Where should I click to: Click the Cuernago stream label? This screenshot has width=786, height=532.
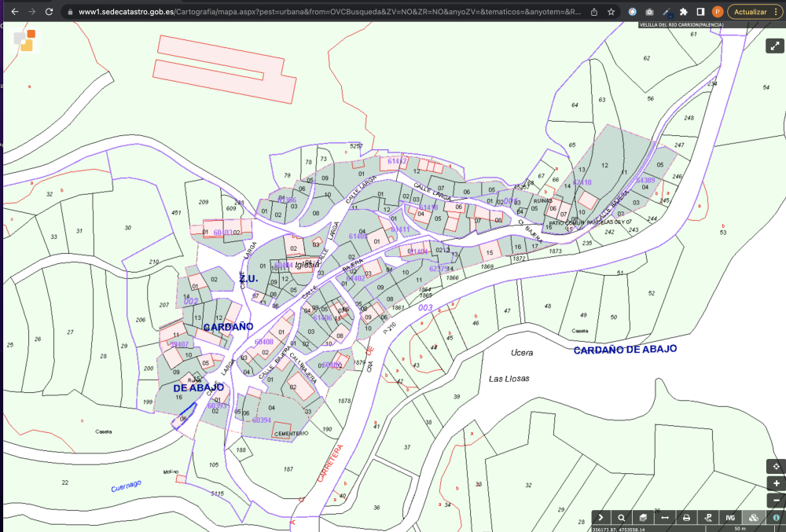(x=126, y=486)
